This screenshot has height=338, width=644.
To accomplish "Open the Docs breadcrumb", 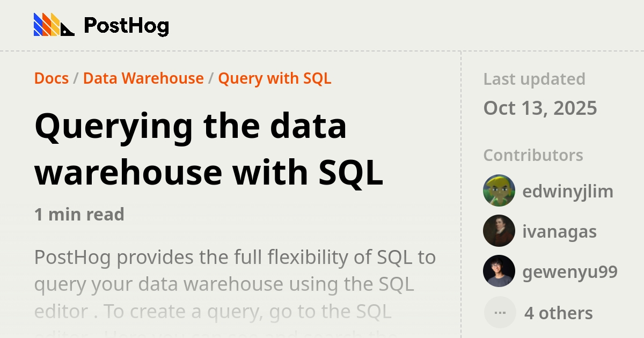I will point(51,78).
